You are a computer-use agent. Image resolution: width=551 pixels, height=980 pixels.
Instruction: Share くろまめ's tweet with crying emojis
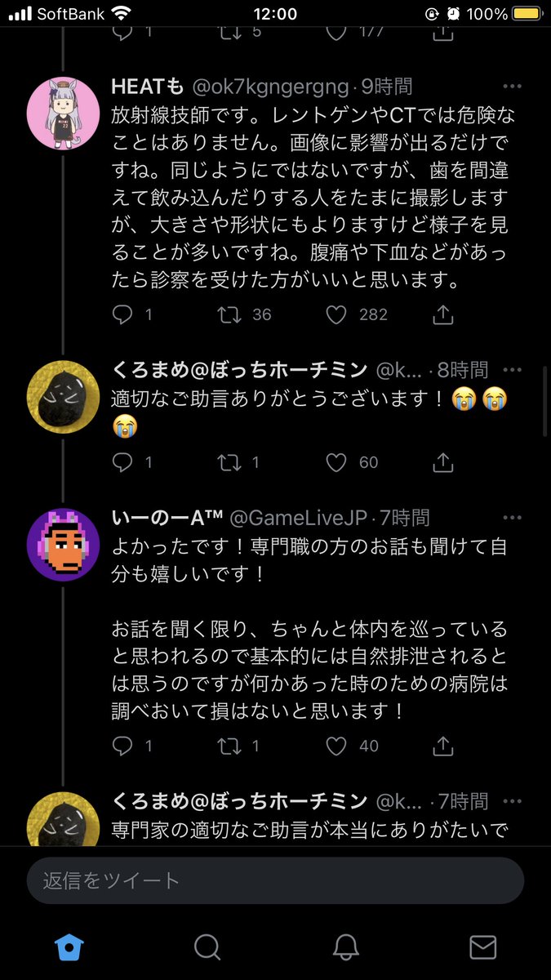442,462
